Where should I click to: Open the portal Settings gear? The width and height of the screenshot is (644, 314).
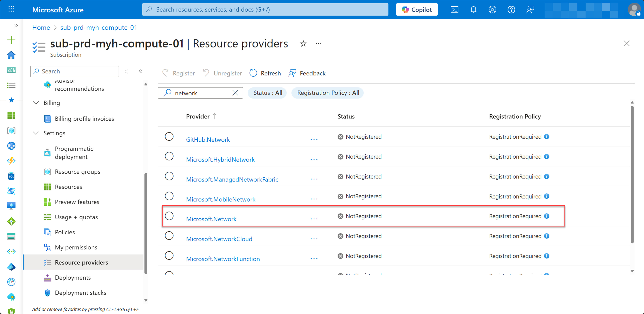tap(492, 10)
